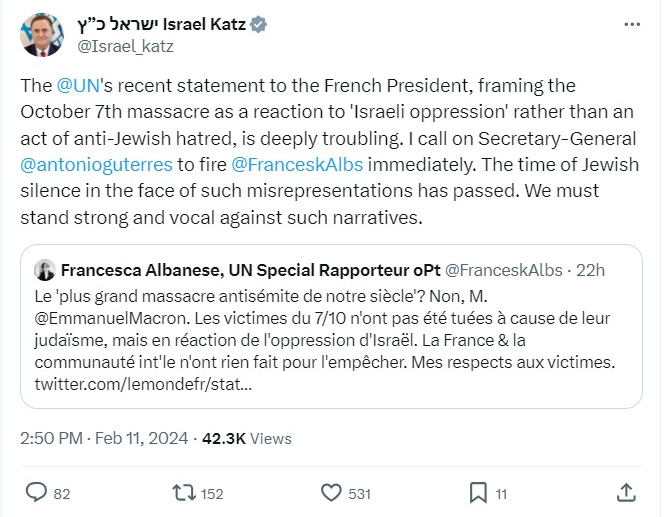Repost this tweet using the retweet icon

point(184,492)
